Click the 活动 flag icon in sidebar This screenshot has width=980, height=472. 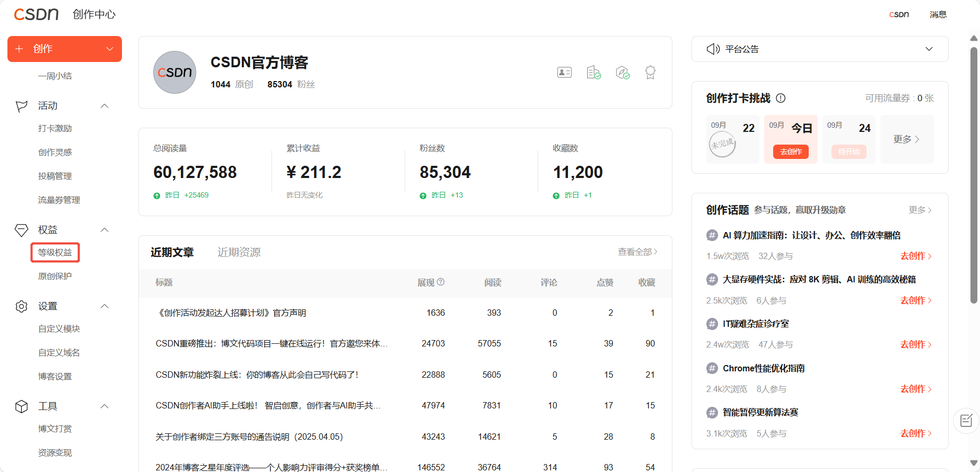[x=21, y=106]
